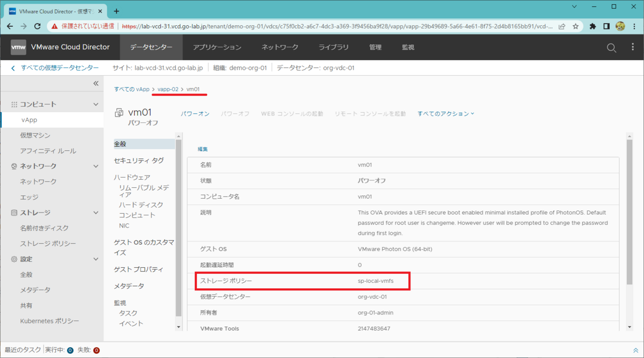Open the browser extensions puzzle icon
This screenshot has height=358, width=644.
pos(593,26)
